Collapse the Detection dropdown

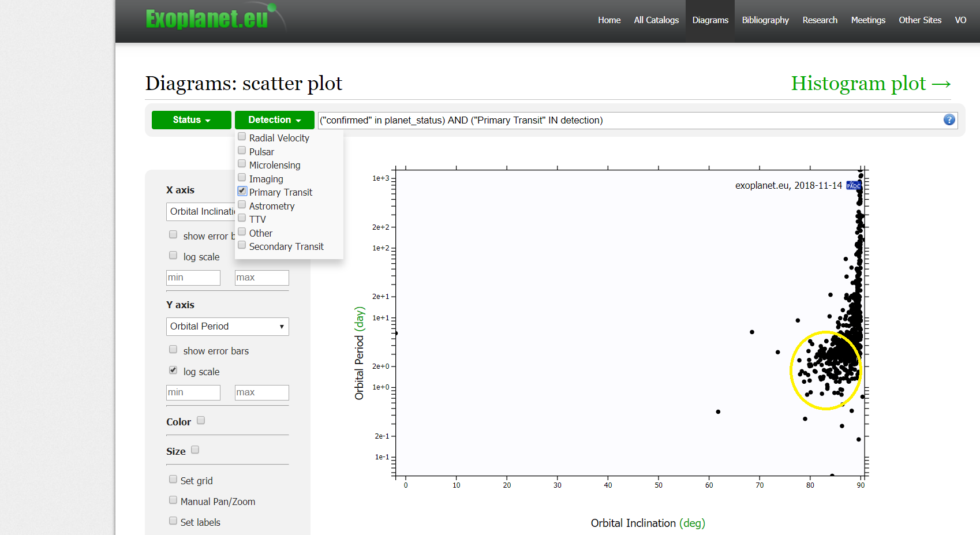275,120
